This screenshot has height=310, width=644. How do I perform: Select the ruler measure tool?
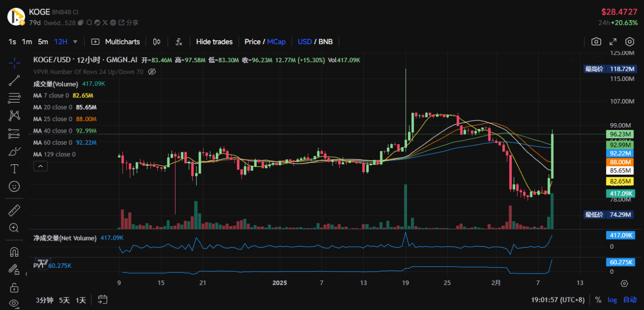(x=14, y=210)
